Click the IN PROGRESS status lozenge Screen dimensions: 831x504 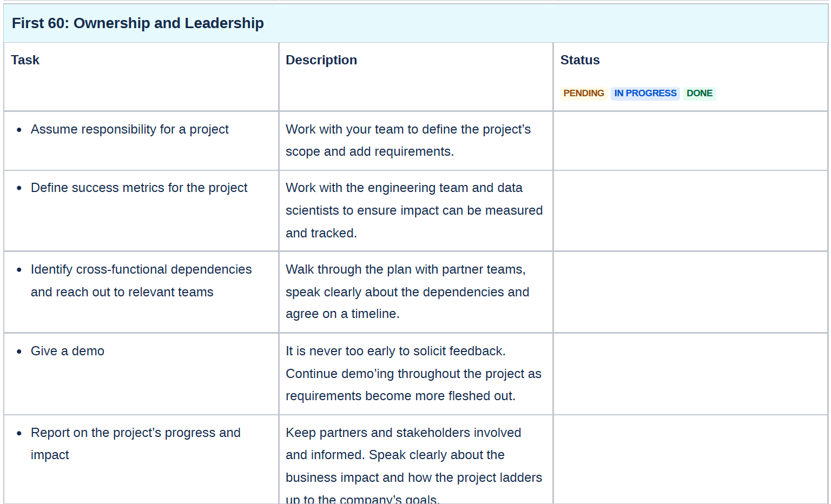coord(645,94)
